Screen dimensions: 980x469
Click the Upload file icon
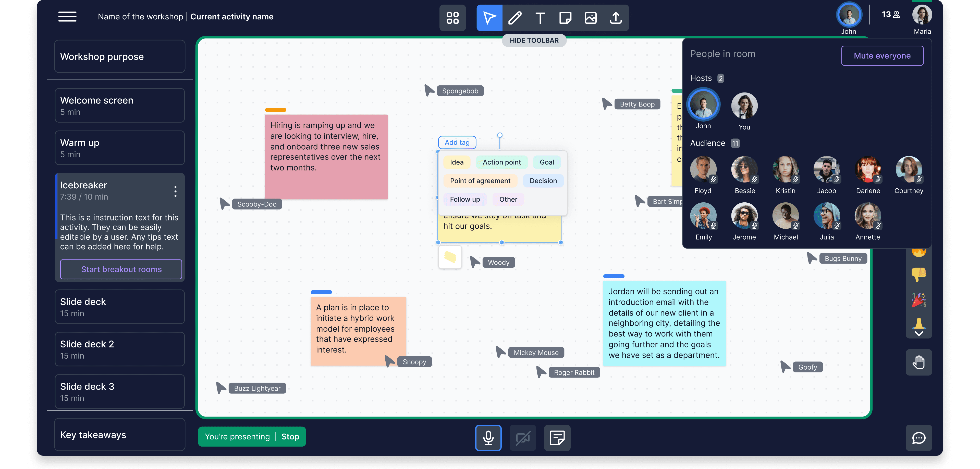click(616, 18)
